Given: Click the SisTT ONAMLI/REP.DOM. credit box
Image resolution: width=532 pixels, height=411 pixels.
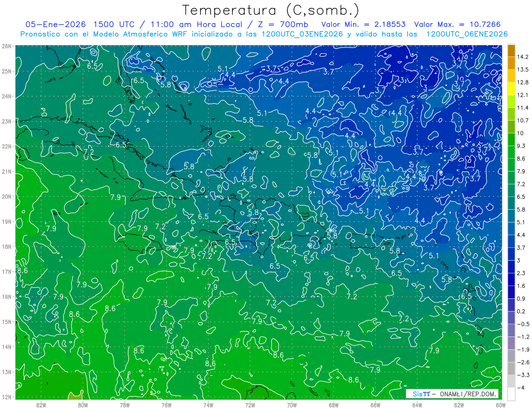Looking at the screenshot, I should pos(452,394).
